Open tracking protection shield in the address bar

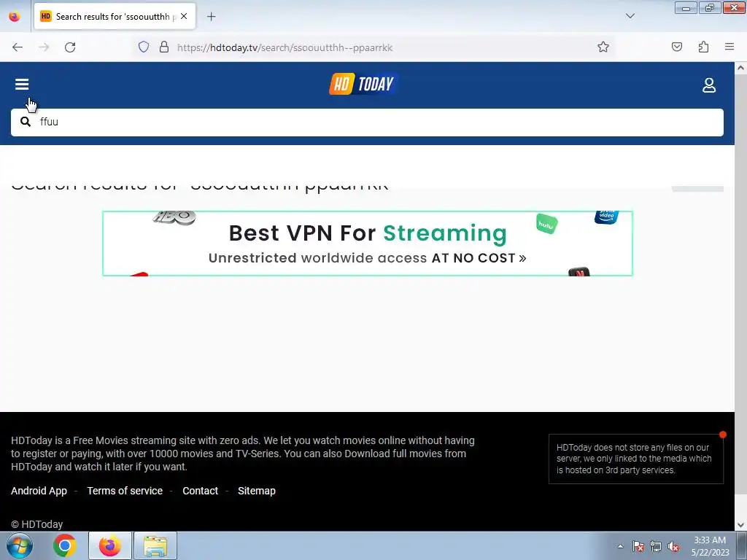[x=144, y=47]
